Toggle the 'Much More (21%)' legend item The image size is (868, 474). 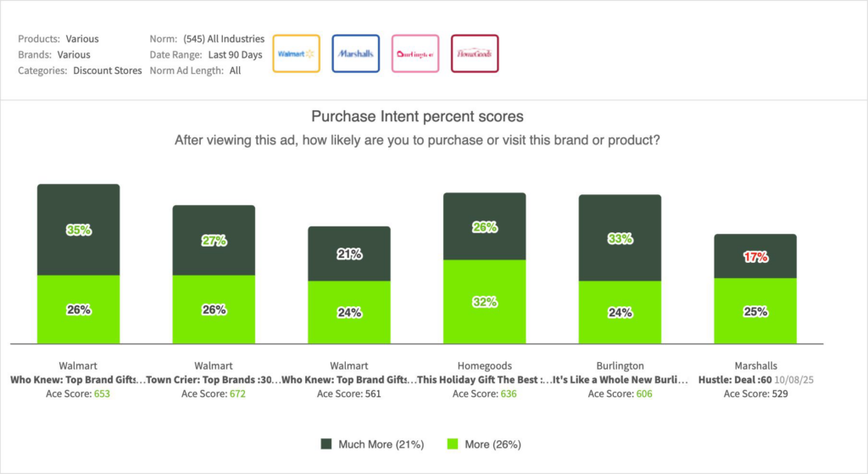381,444
